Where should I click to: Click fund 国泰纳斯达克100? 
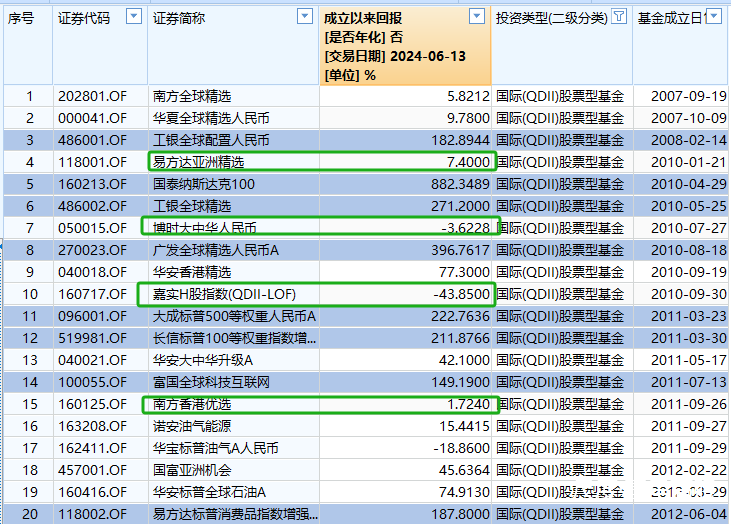tap(204, 184)
